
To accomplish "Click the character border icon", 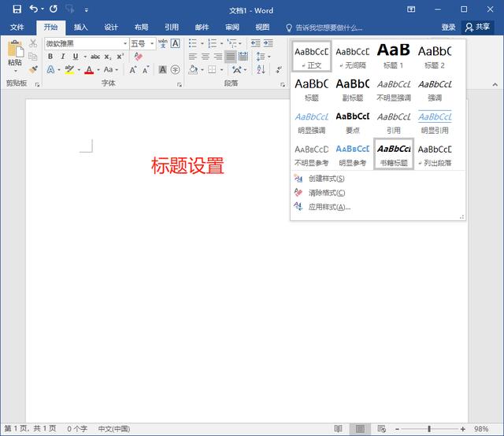I will tap(176, 43).
